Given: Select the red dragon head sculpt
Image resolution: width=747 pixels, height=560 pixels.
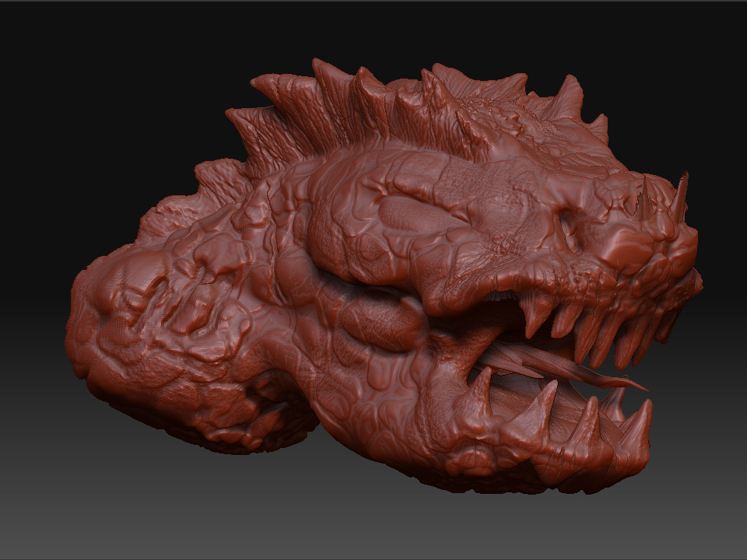Looking at the screenshot, I should [x=384, y=276].
